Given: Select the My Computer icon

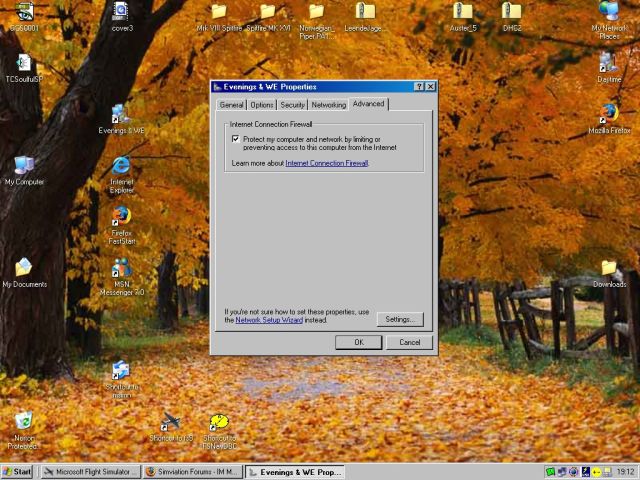Looking at the screenshot, I should coord(24,165).
